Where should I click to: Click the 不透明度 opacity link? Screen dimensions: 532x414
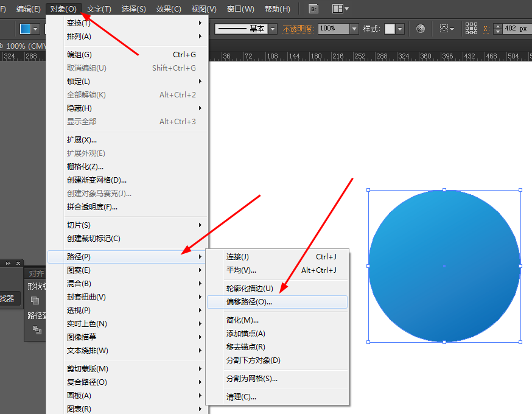click(x=298, y=29)
